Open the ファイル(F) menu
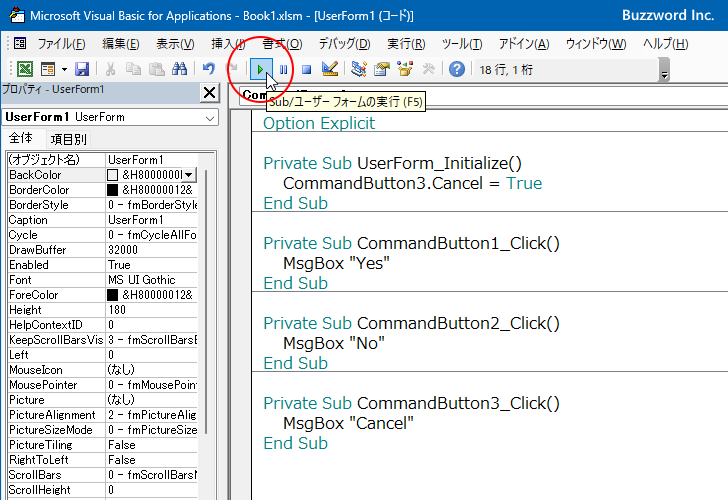728x500 pixels. click(x=61, y=44)
